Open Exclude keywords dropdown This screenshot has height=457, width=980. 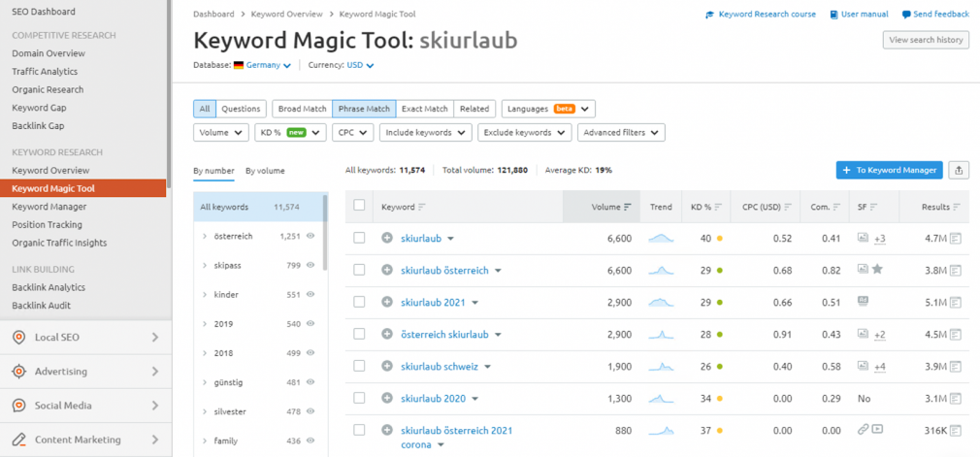[x=524, y=133]
